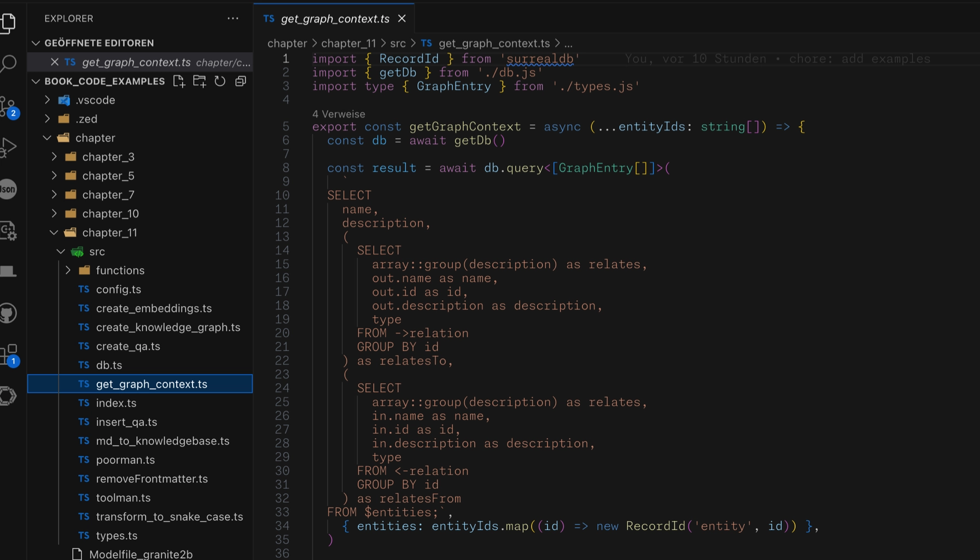
Task: Close the get_graph_context.ts editor tab
Action: tap(402, 19)
